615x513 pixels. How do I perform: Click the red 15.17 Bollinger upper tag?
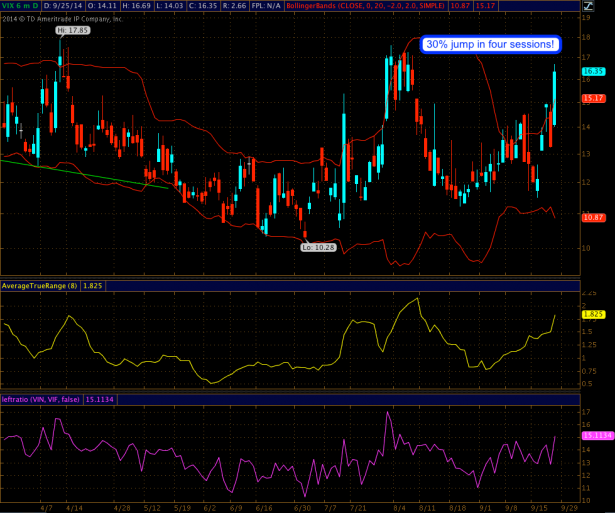594,98
